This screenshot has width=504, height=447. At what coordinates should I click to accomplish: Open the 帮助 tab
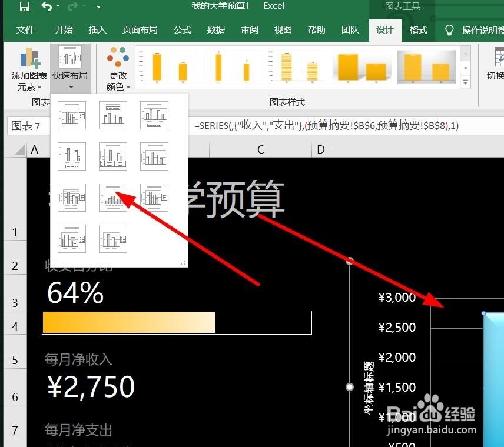(316, 30)
